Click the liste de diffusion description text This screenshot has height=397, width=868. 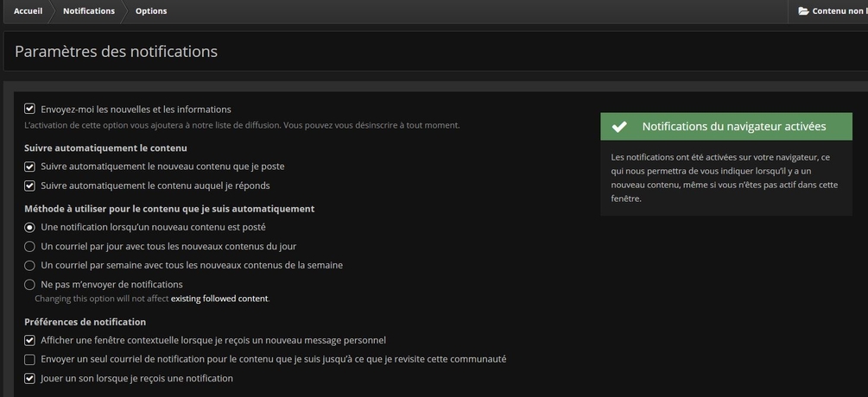click(242, 125)
